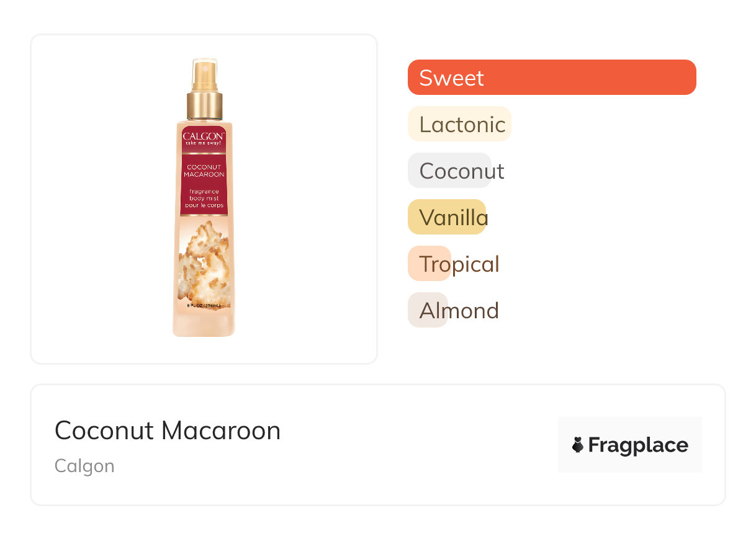Click the 'pour le corps' text on label
The height and width of the screenshot is (536, 756).
pos(204,205)
